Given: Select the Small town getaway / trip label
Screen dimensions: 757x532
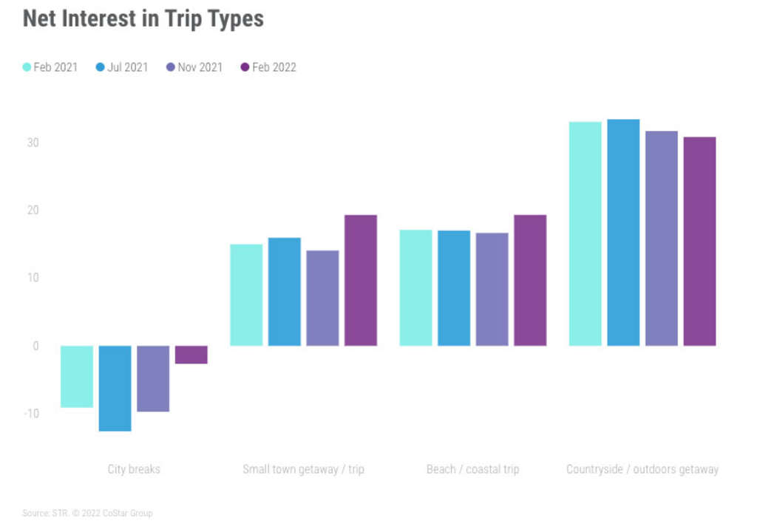Looking at the screenshot, I should [303, 469].
